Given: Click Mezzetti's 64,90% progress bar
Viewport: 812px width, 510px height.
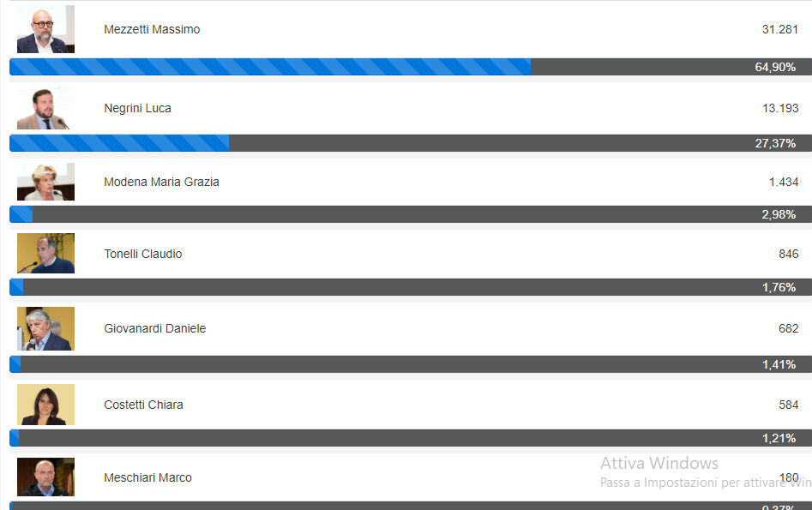Looking at the screenshot, I should pos(410,67).
